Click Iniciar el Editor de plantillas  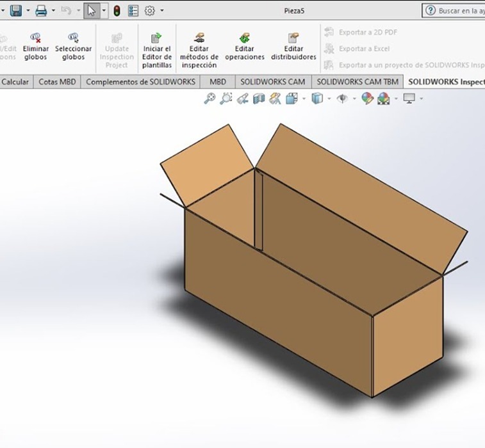pos(156,51)
